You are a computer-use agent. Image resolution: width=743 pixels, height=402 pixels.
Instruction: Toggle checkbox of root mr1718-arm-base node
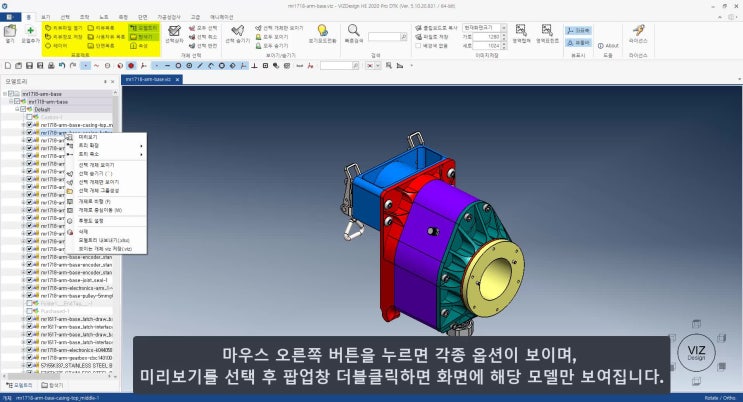(x=11, y=94)
